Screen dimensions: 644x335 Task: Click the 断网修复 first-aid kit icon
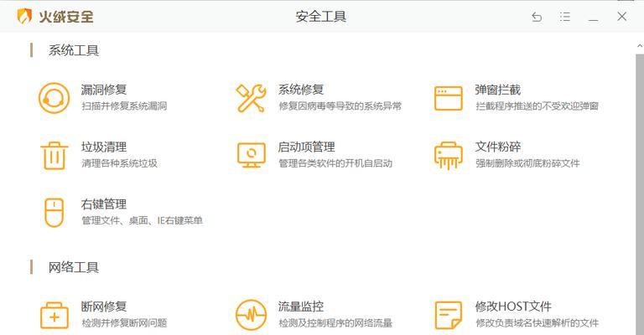tap(55, 315)
